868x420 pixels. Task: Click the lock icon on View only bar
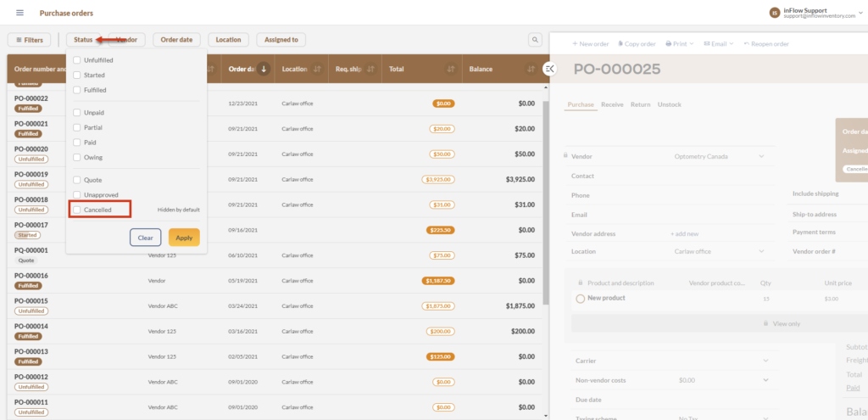(766, 323)
